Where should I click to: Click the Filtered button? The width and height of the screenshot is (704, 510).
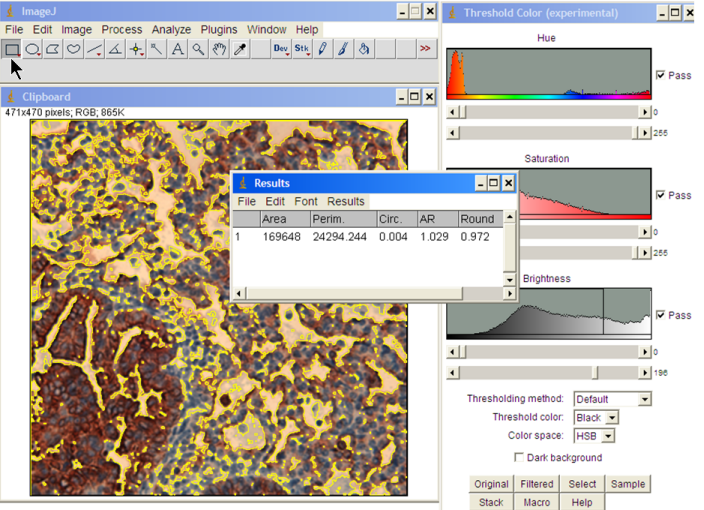(x=537, y=484)
